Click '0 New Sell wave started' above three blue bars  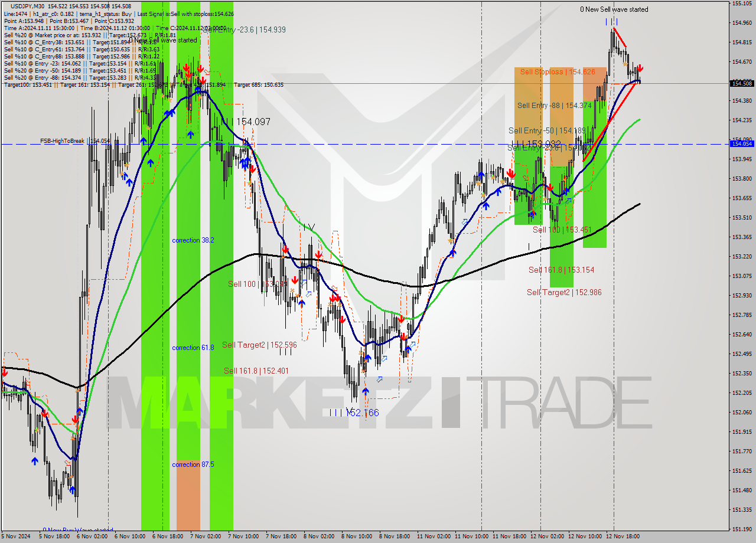(614, 9)
